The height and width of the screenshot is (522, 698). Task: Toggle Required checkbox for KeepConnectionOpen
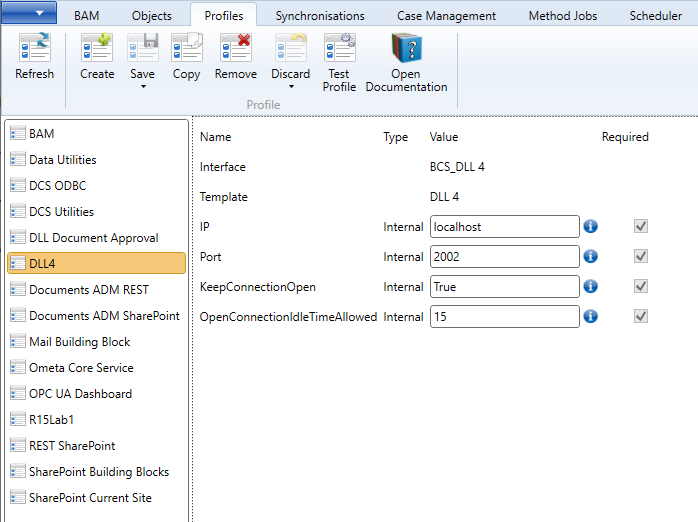[641, 287]
